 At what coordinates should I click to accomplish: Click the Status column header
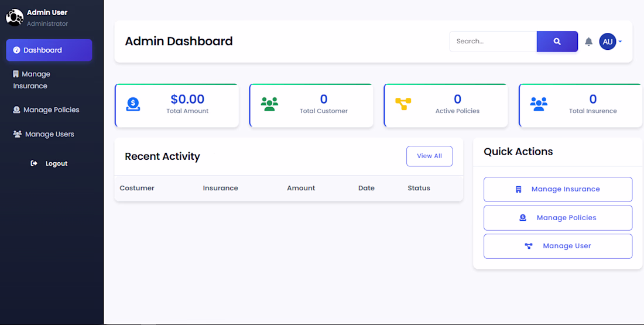[419, 188]
